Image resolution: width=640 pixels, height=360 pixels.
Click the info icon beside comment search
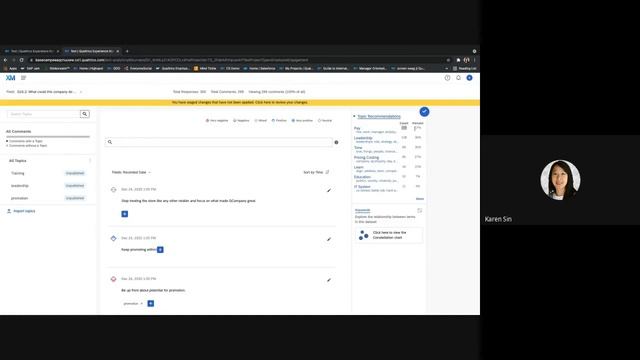click(336, 142)
